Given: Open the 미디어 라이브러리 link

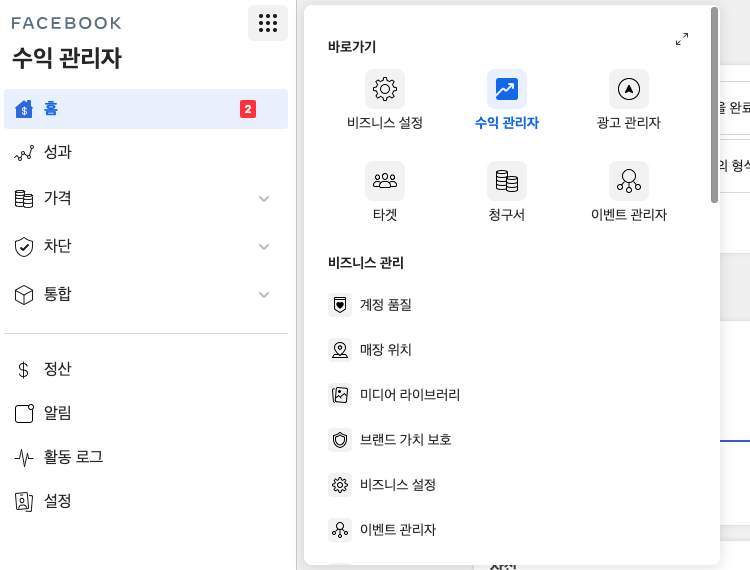Looking at the screenshot, I should point(410,395).
